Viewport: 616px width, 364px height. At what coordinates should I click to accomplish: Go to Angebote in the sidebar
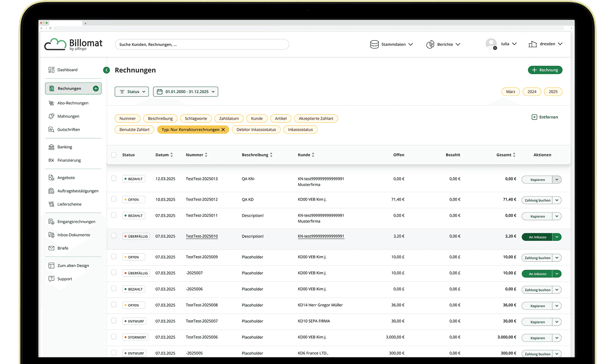[x=66, y=178]
